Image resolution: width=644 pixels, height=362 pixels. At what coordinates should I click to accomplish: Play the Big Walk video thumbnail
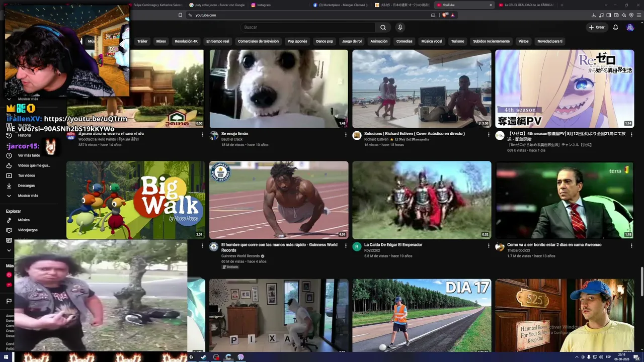136,200
